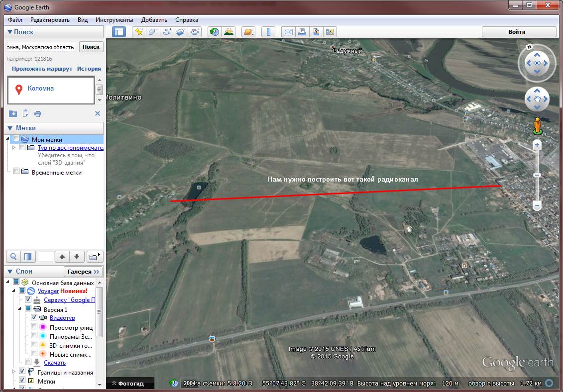
Task: Hide the sidebar with the toolbar button
Action: tap(119, 32)
